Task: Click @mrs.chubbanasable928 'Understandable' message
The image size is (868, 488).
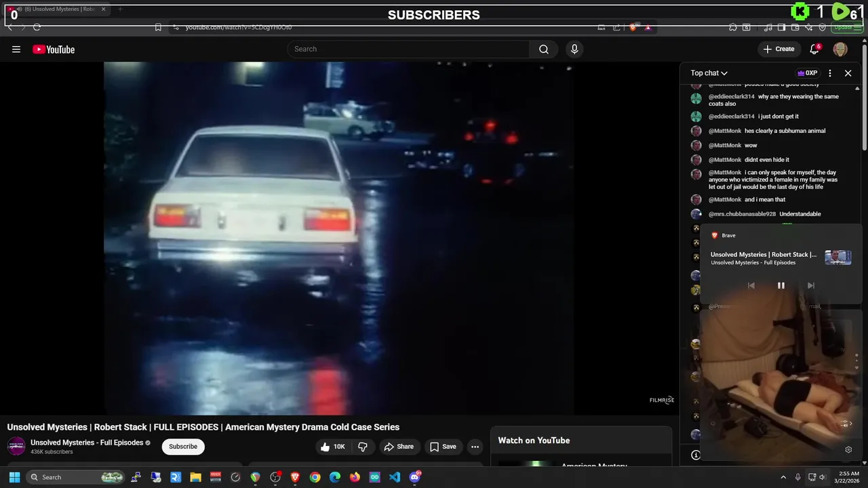Action: tap(755, 214)
